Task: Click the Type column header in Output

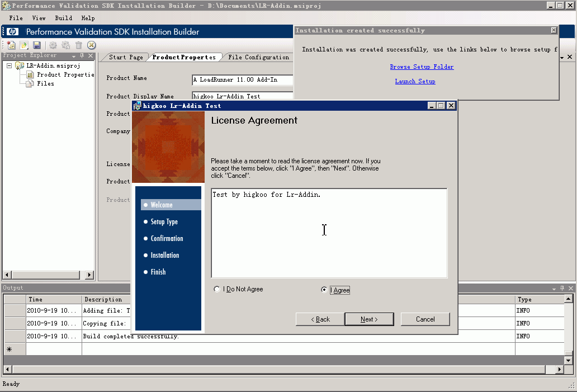Action: [x=540, y=299]
